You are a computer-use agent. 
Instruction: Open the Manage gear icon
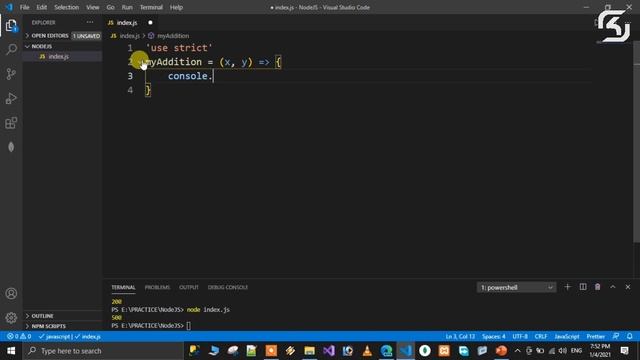coord(11,317)
